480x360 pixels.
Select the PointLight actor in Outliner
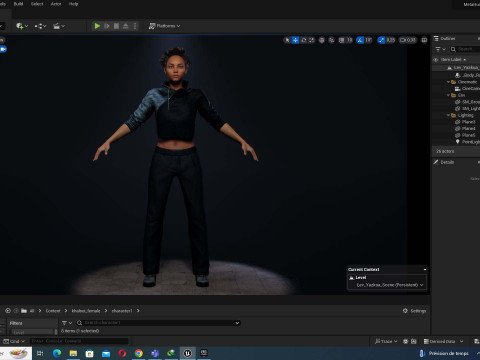[x=467, y=142]
